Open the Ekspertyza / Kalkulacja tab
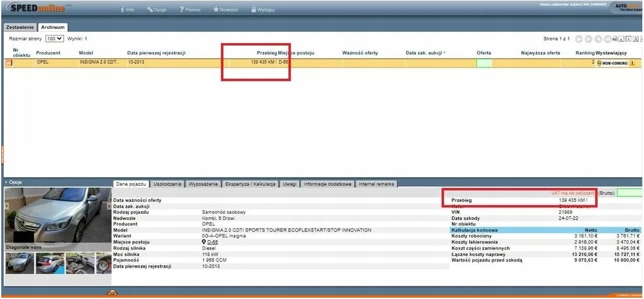The width and height of the screenshot is (644, 299). click(251, 184)
